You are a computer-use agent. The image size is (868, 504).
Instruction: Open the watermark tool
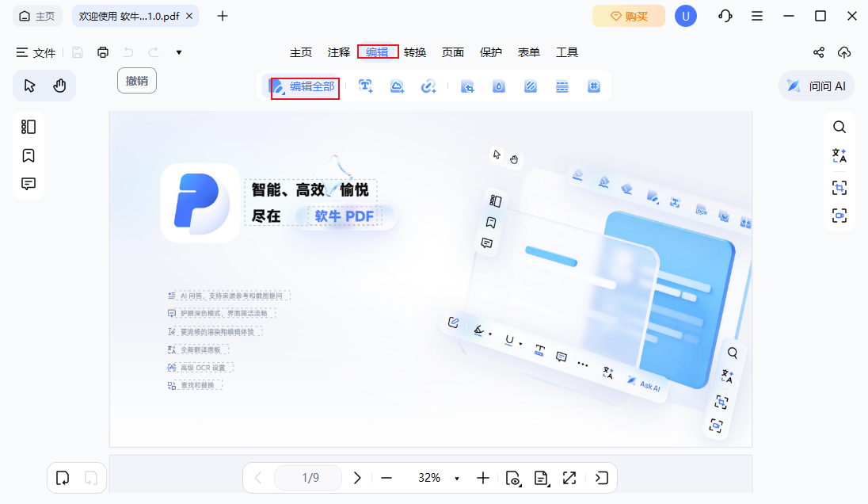coord(499,86)
